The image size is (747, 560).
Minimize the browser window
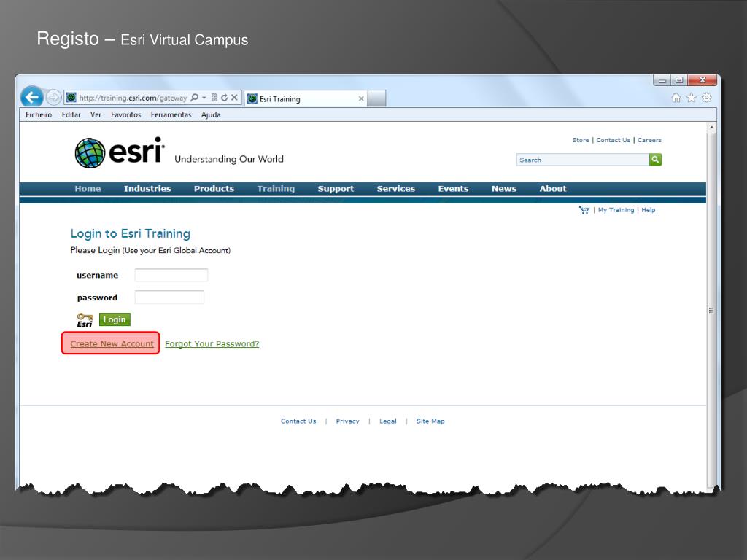pyautogui.click(x=662, y=80)
